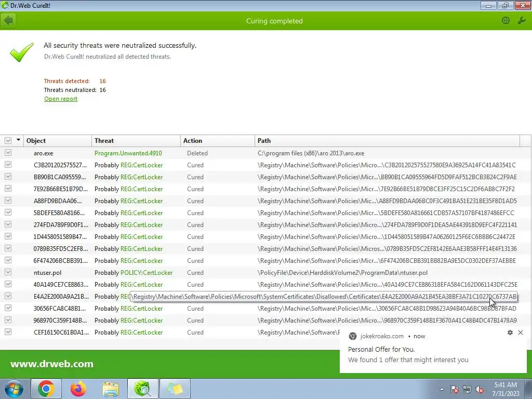Open the network icon in the system tray

467,389
